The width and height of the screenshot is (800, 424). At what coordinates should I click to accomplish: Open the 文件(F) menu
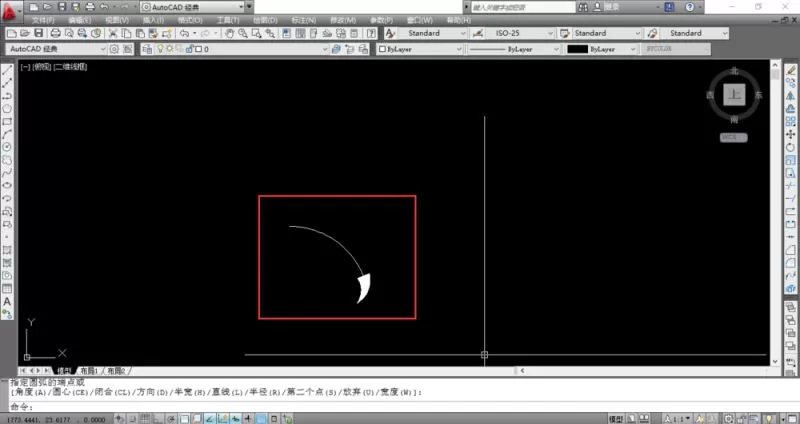click(x=43, y=20)
